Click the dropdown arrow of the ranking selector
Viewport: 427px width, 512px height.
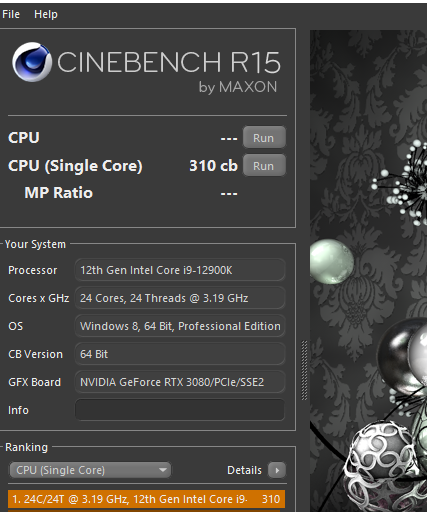pyautogui.click(x=163, y=470)
